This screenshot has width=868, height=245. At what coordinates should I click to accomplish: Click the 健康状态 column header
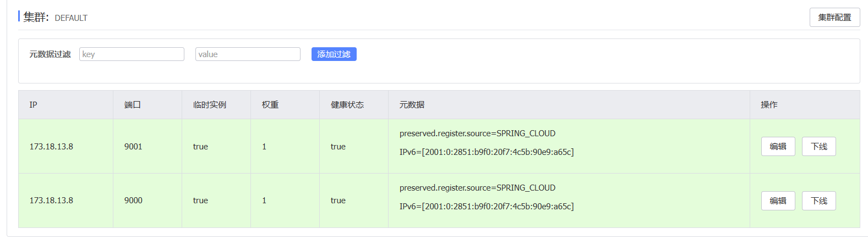click(347, 105)
